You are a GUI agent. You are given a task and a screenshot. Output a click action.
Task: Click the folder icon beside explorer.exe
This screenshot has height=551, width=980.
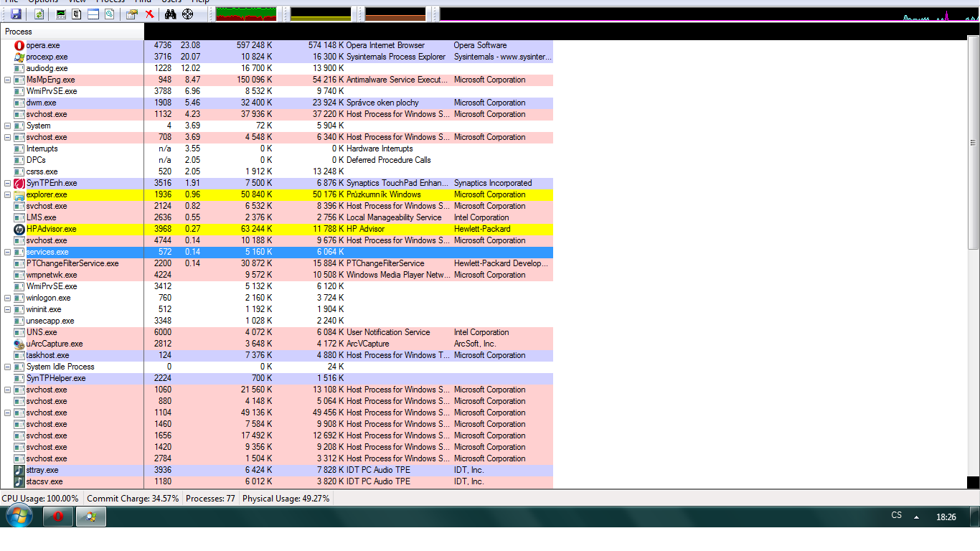tap(19, 194)
